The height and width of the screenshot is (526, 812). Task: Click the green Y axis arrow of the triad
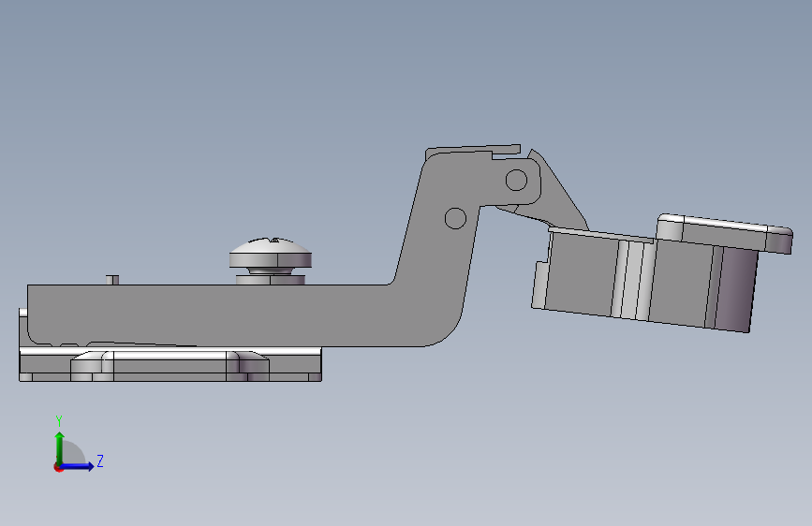click(x=60, y=447)
